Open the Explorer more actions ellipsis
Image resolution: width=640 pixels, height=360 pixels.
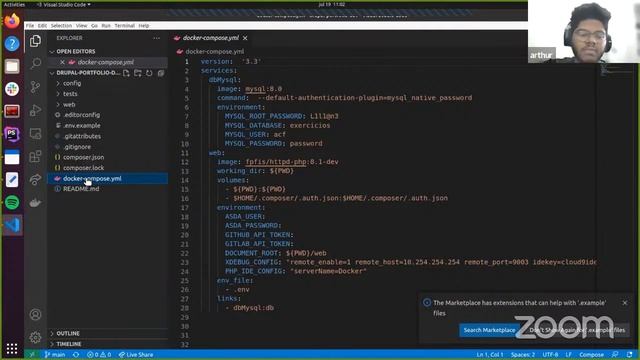coord(156,38)
